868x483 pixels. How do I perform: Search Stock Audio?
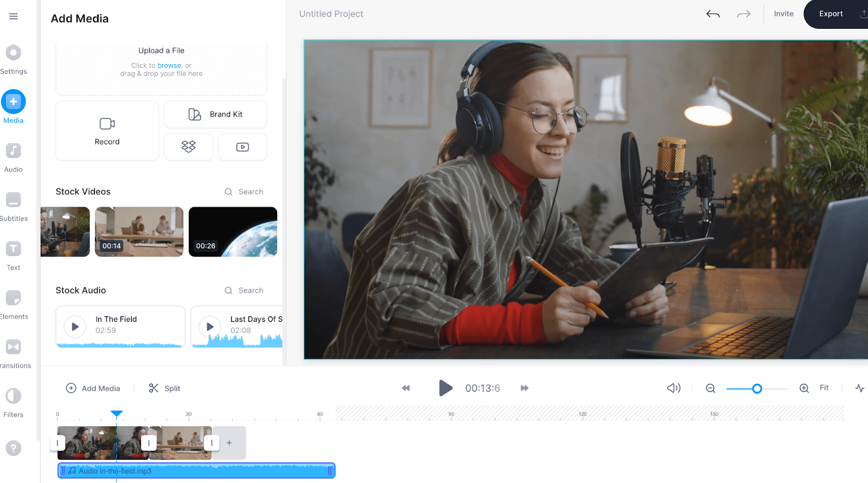point(244,290)
